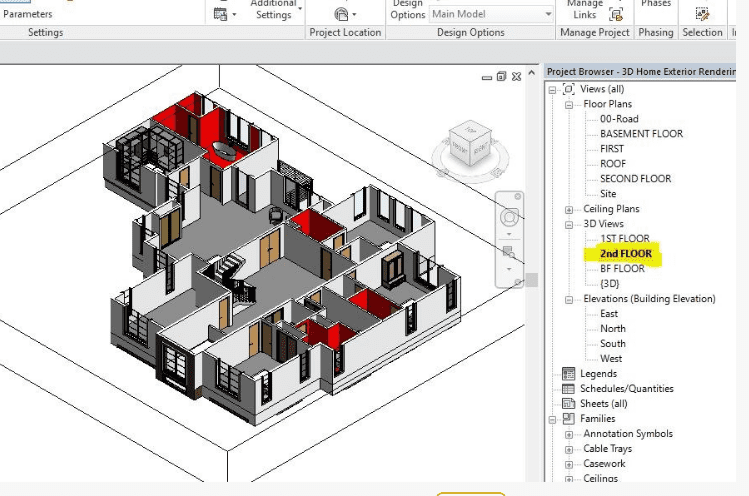The image size is (749, 496).
Task: Open the North elevation view
Action: [x=613, y=329]
